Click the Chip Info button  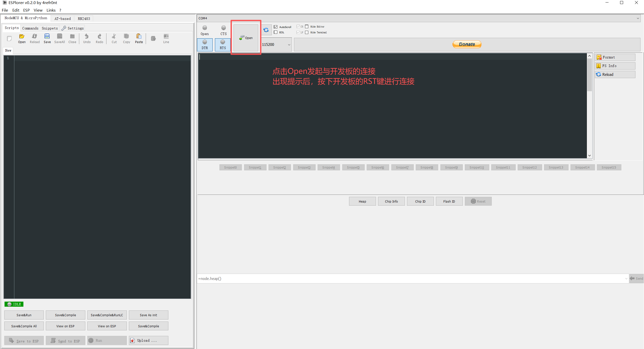click(391, 201)
